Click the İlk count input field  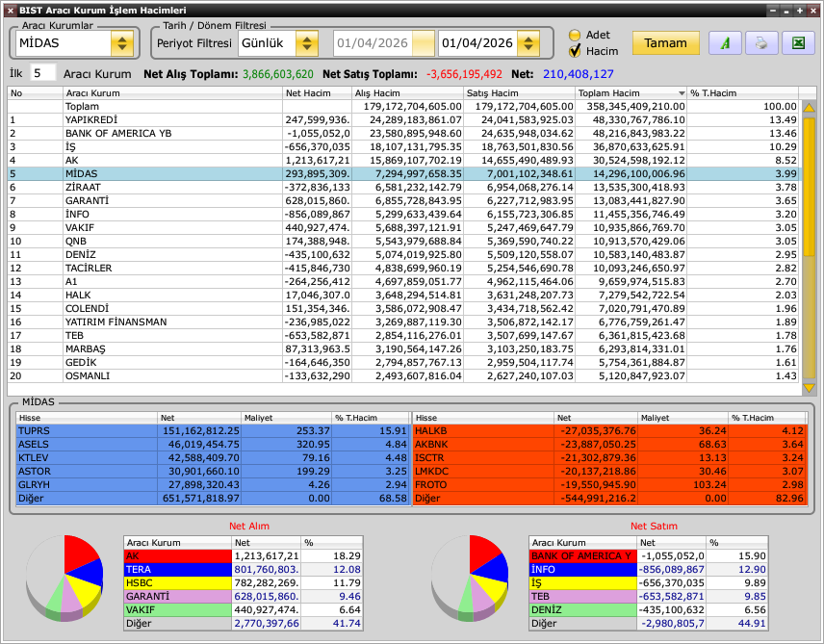click(x=42, y=73)
